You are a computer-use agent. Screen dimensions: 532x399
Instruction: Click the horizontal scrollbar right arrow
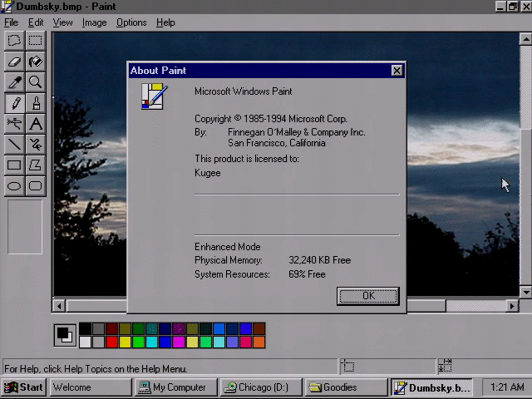[x=512, y=306]
